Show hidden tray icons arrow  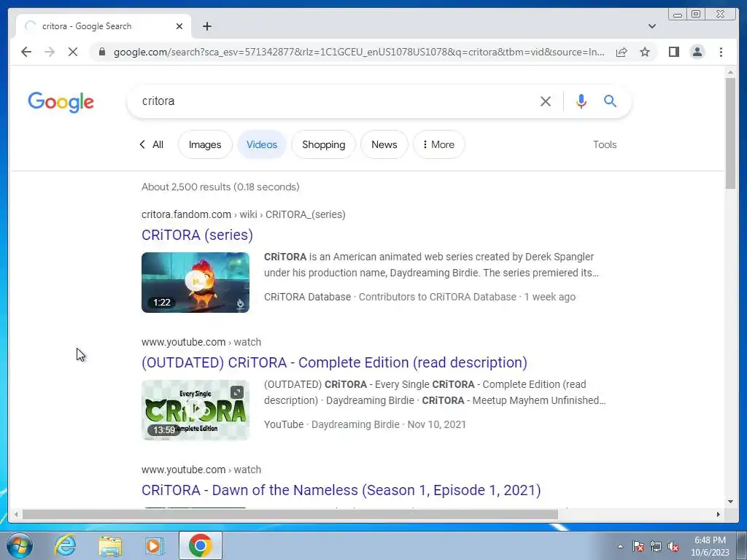pos(620,546)
